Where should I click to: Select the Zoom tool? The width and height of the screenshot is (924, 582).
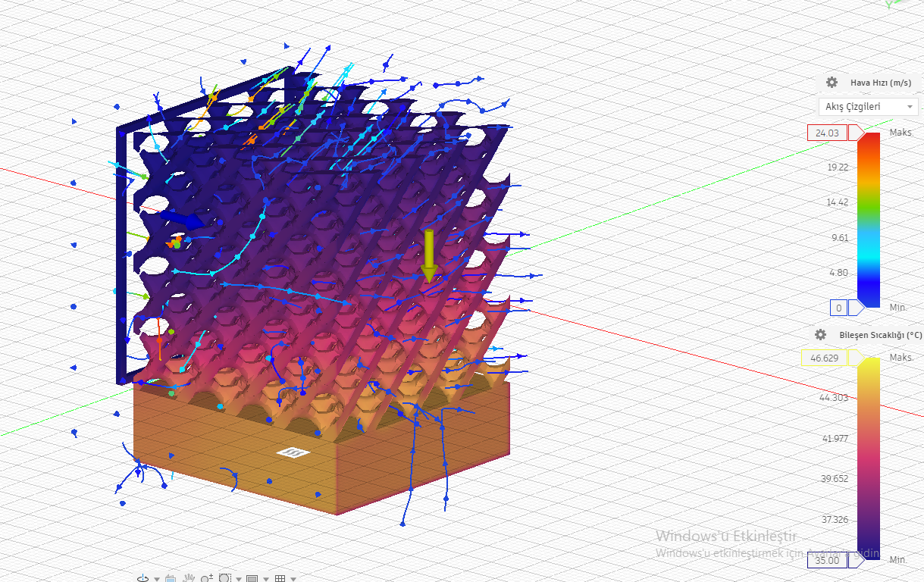click(x=206, y=577)
